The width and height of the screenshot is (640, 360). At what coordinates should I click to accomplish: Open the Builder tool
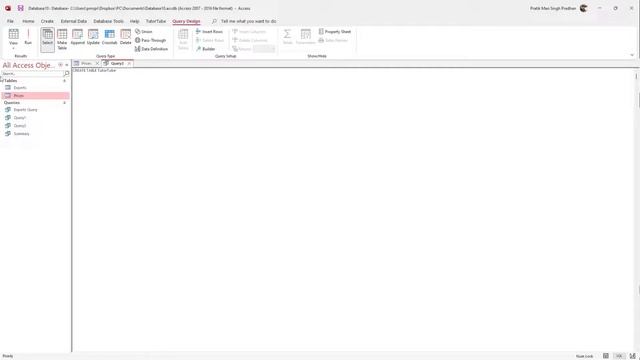(x=206, y=49)
